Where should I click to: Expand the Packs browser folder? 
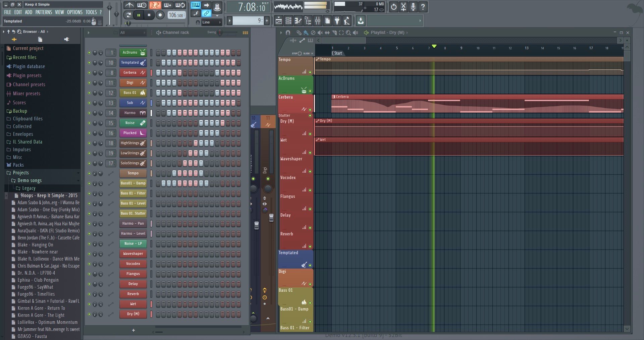click(18, 165)
